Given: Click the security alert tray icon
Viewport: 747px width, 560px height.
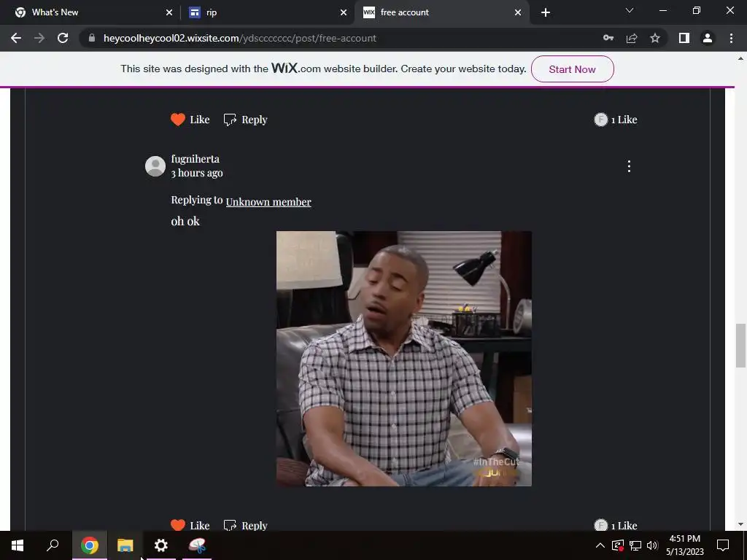Looking at the screenshot, I should coord(618,545).
